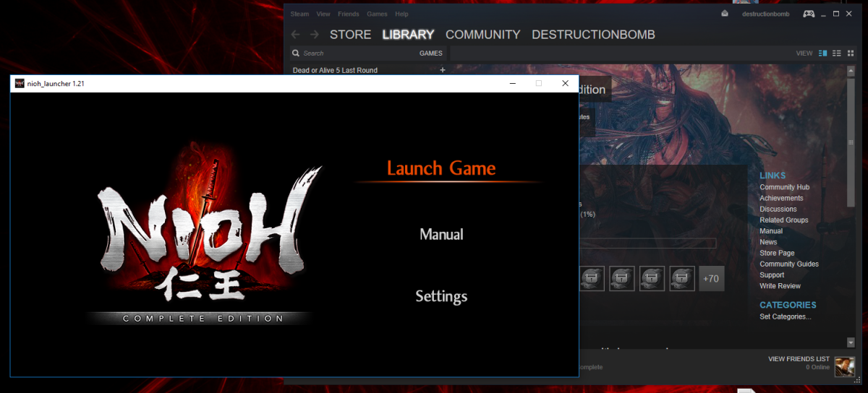The image size is (868, 393).
Task: Open the Store Page link
Action: (x=777, y=253)
